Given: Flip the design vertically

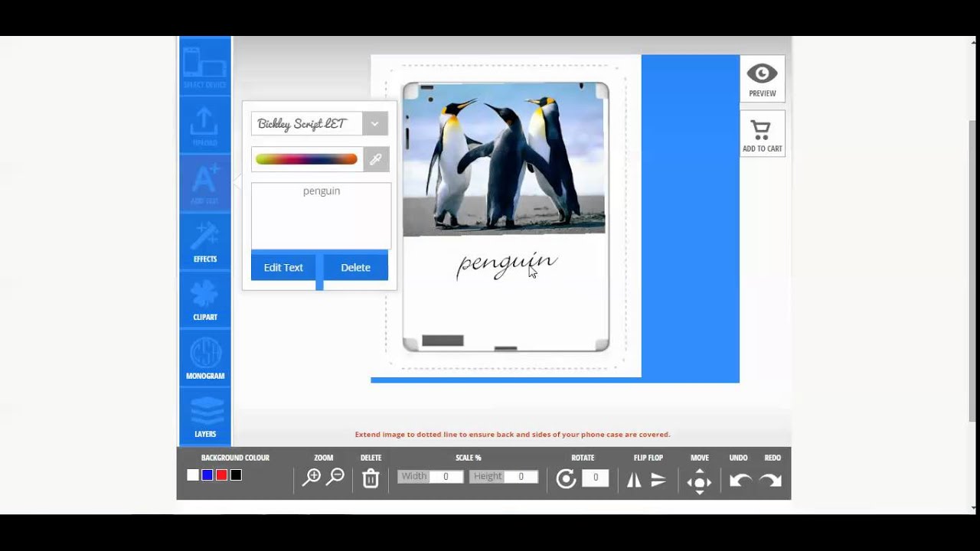Looking at the screenshot, I should pyautogui.click(x=658, y=480).
